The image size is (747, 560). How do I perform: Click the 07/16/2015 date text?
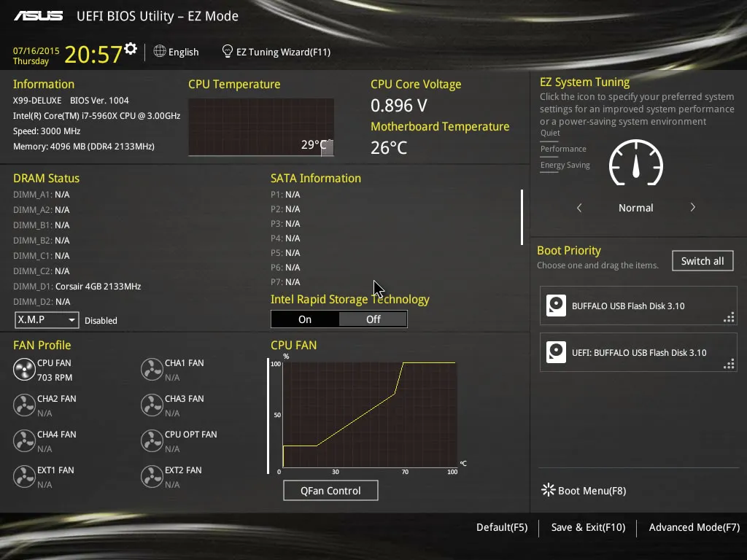[36, 50]
